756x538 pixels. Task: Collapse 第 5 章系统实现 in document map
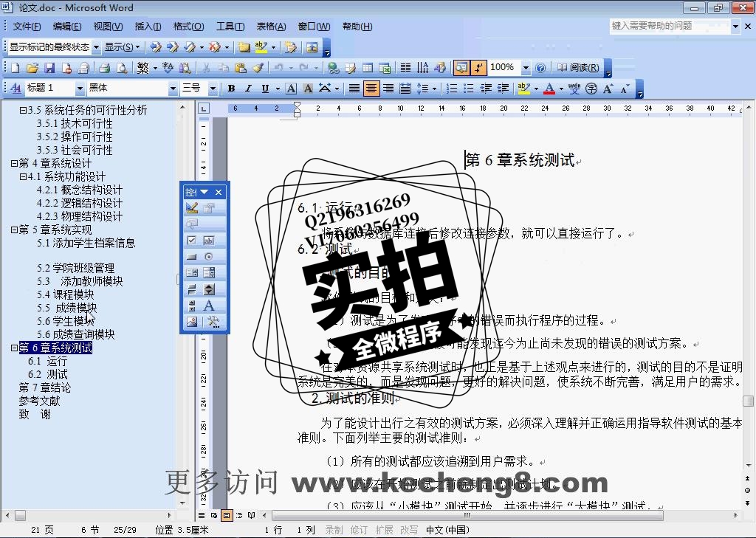click(15, 230)
